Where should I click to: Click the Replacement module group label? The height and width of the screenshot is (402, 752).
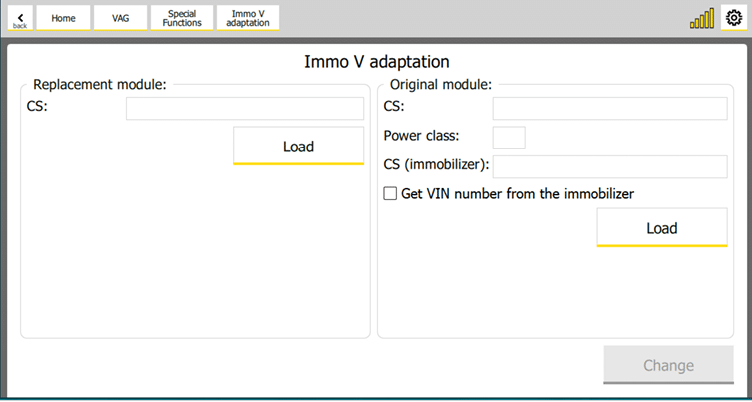(100, 85)
